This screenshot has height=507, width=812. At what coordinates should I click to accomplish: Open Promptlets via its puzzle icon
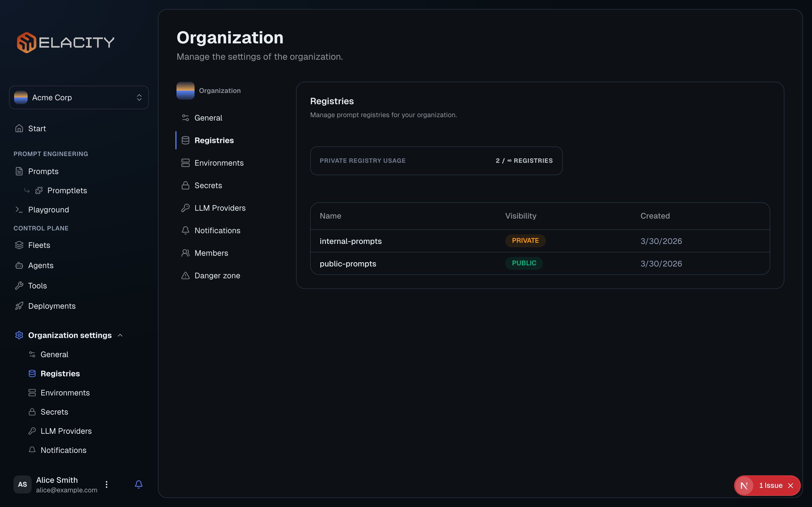click(39, 190)
